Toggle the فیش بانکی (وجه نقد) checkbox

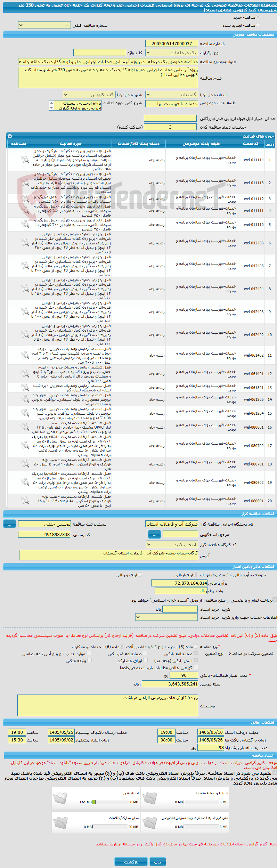196,660
